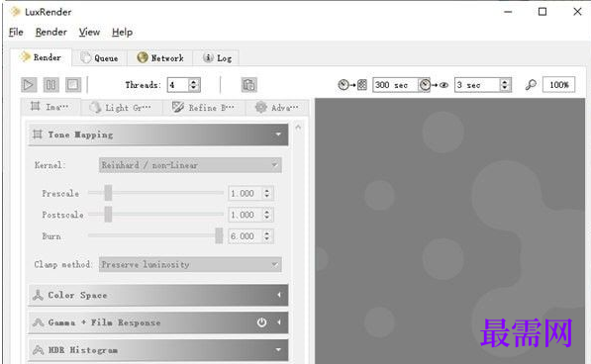Step the 3 sec refresh spinner
Image resolution: width=591 pixels, height=364 pixels.
[505, 85]
